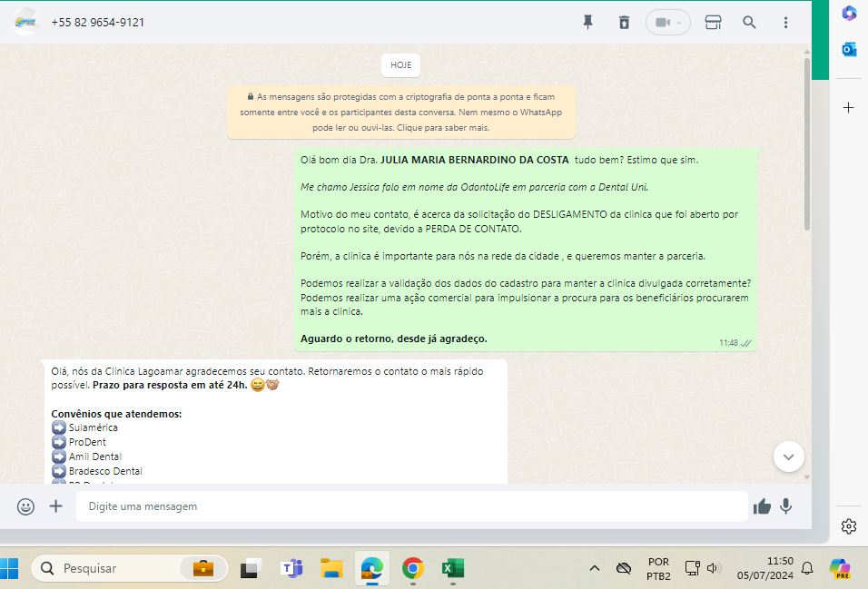Viewport: 868px width, 589px height.
Task: Focus the Digite uma mensagem field
Action: point(412,506)
